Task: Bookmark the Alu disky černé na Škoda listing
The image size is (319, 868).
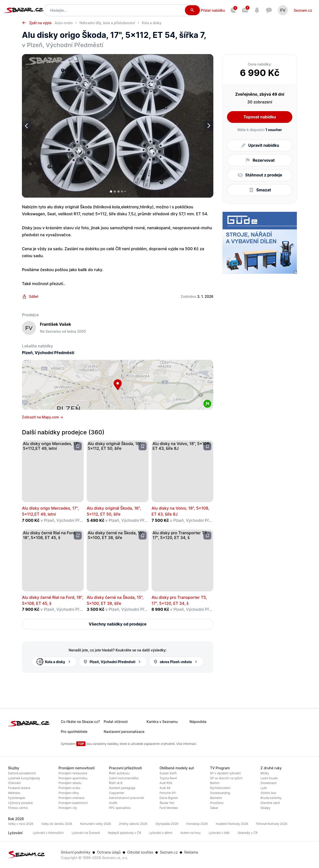Action: pos(143,535)
